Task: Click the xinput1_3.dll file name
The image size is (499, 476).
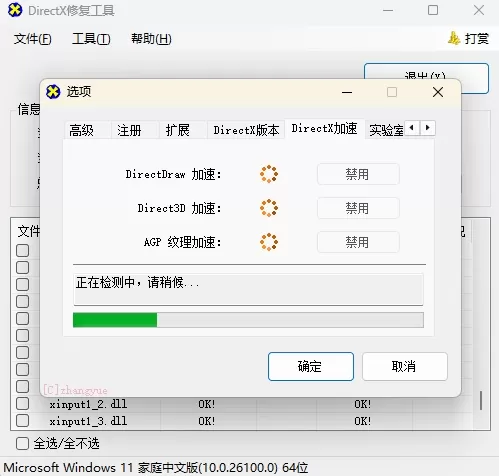Action: pos(88,421)
